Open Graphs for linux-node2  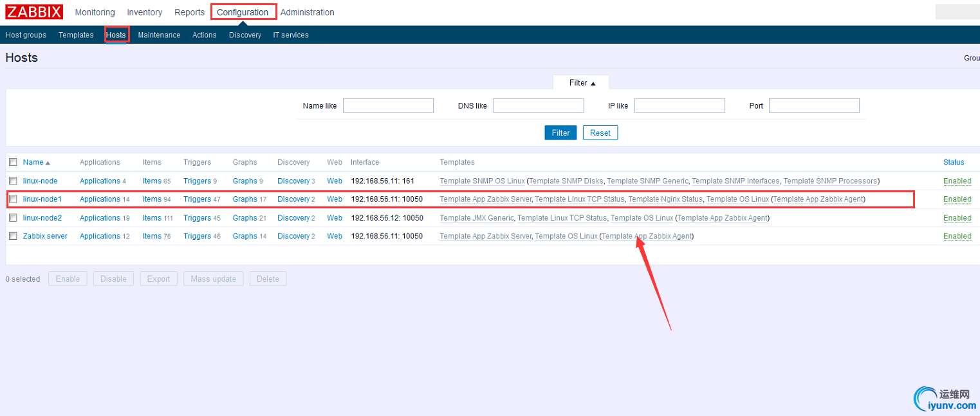tap(245, 218)
